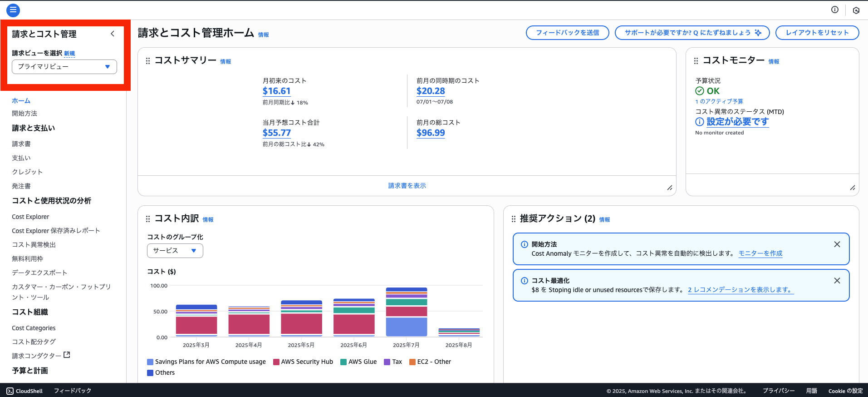Open クレジット in the sidebar
This screenshot has height=397, width=868.
coord(27,172)
